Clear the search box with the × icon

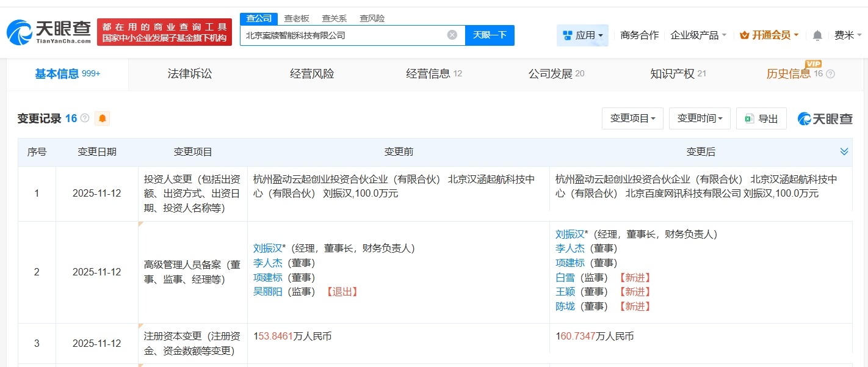[452, 35]
